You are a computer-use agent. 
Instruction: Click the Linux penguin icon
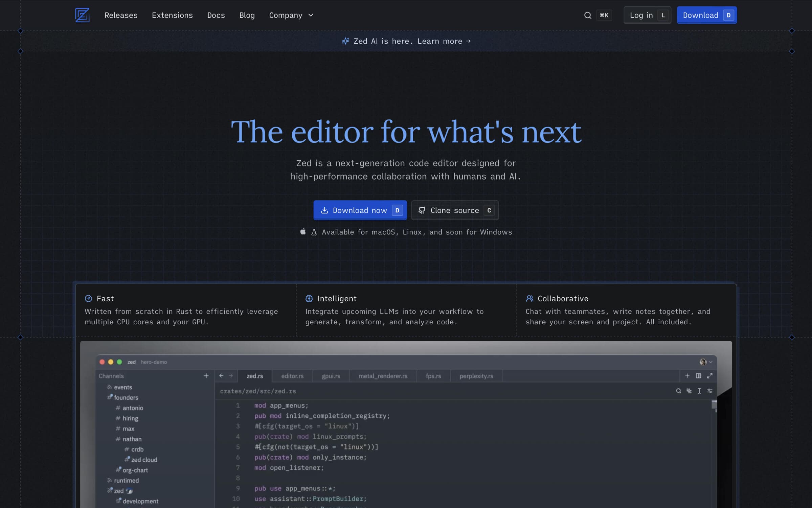[314, 232]
